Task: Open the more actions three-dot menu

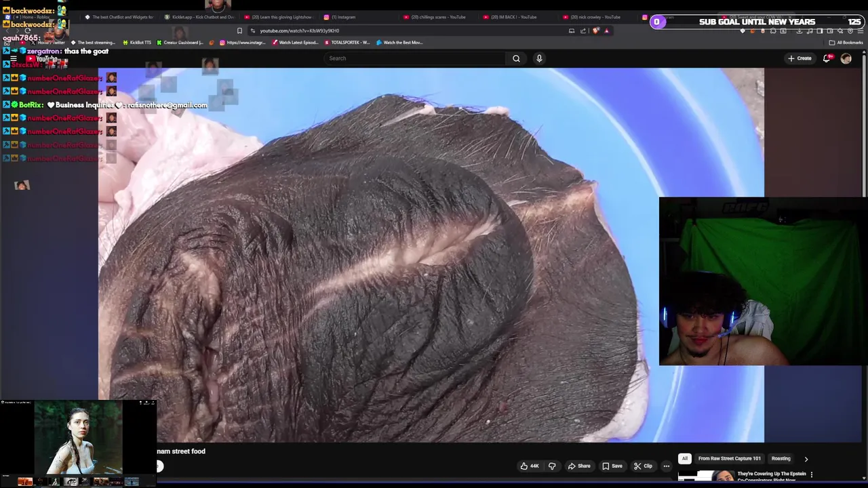Action: [667, 466]
